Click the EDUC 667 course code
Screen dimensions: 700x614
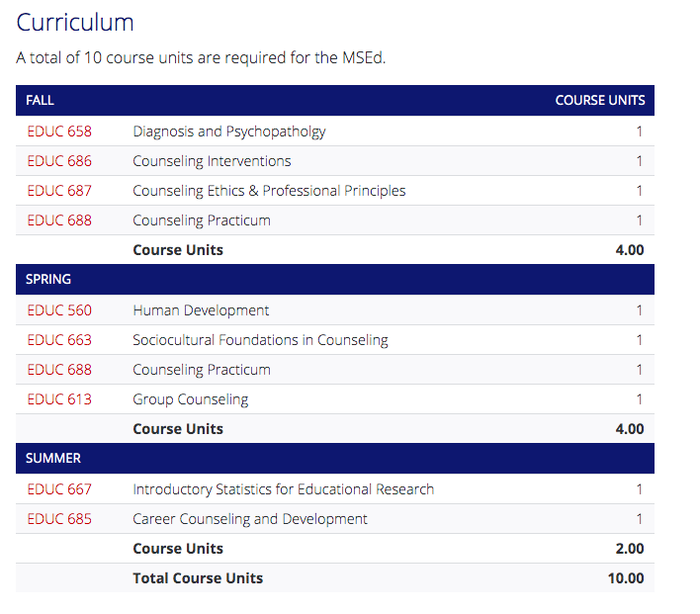(x=59, y=489)
